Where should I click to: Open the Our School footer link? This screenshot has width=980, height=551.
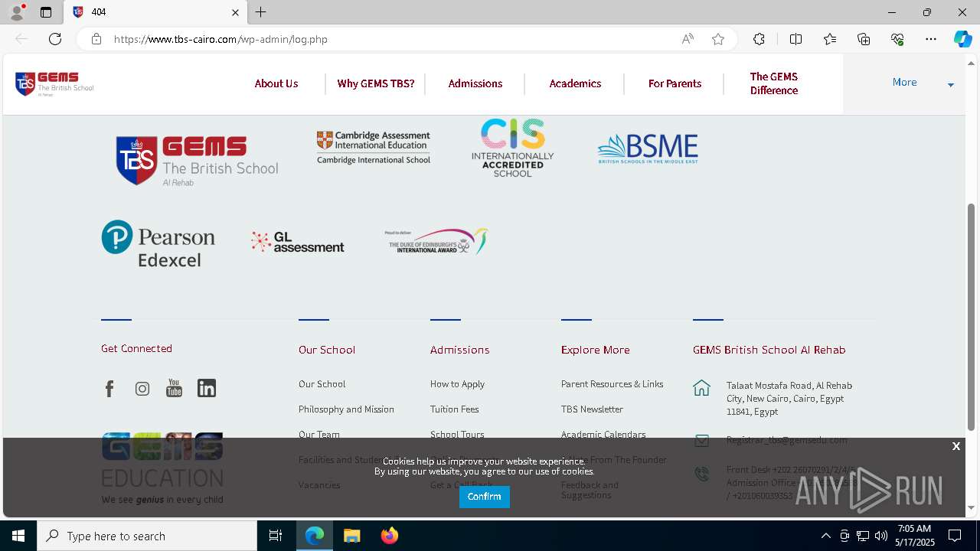pyautogui.click(x=322, y=384)
